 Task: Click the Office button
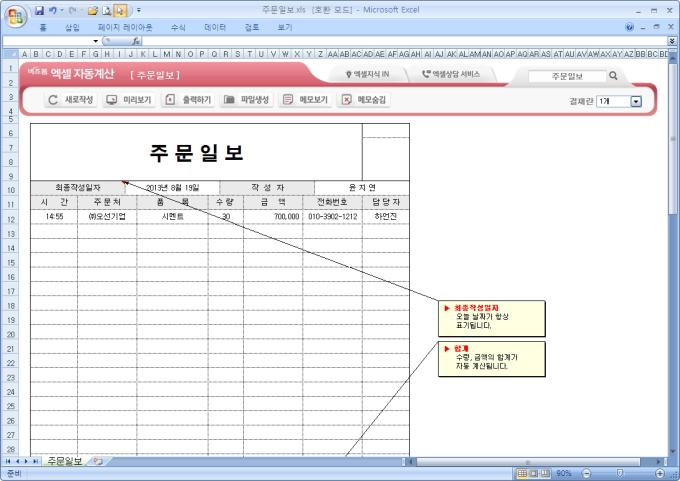15,14
